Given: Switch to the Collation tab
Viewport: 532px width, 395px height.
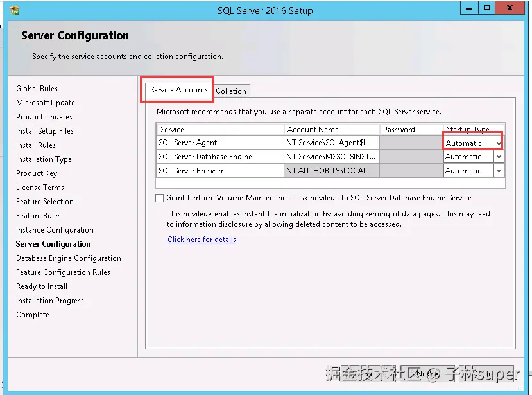Looking at the screenshot, I should pos(231,91).
